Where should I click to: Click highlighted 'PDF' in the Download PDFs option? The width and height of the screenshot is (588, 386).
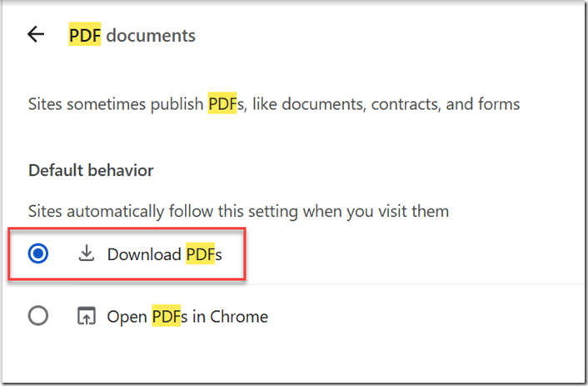click(200, 254)
